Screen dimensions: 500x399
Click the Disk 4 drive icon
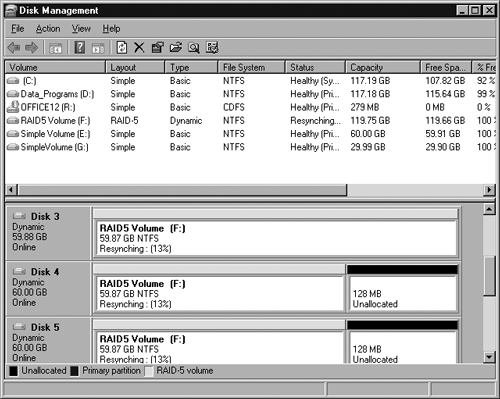pos(19,271)
